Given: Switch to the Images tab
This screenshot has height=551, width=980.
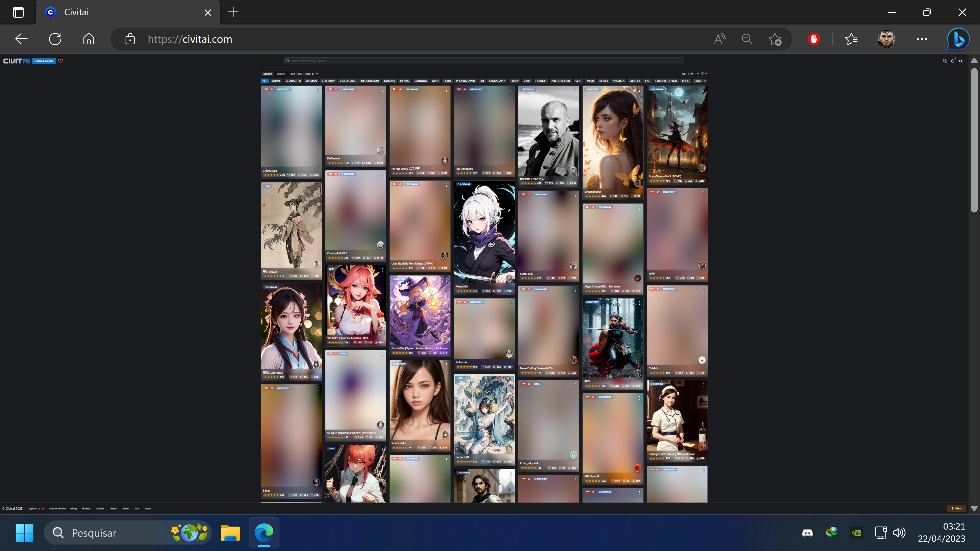Looking at the screenshot, I should tap(281, 74).
